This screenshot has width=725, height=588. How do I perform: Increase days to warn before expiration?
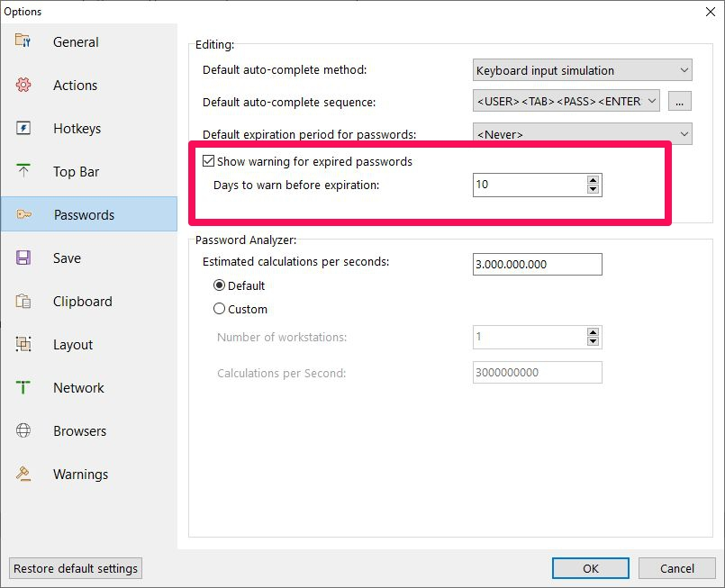coord(593,180)
